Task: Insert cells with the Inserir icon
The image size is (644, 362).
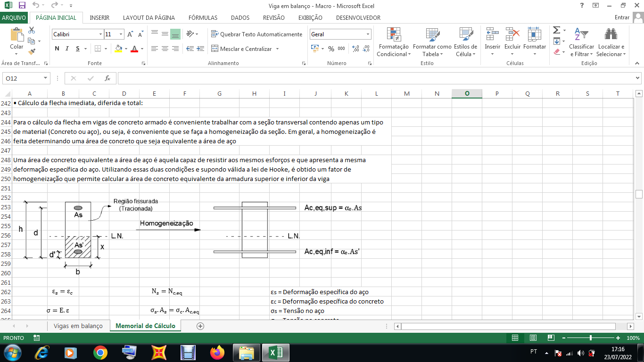Action: 492,34
